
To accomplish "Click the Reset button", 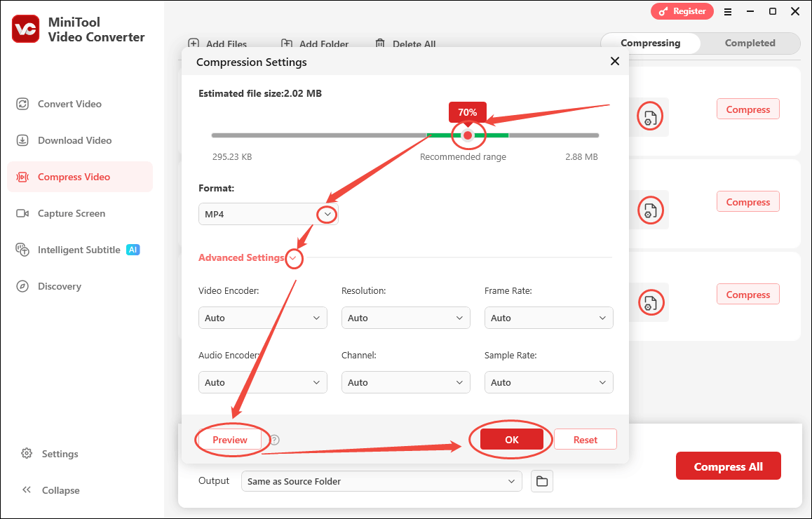I will pos(586,439).
